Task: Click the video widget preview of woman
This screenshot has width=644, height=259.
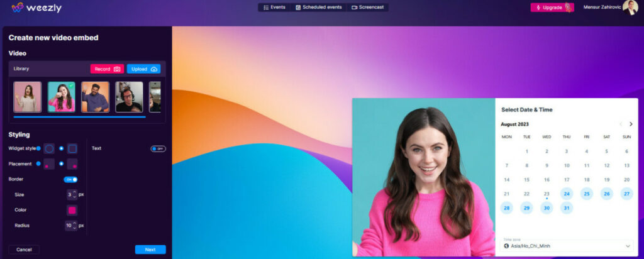Action: click(x=423, y=177)
